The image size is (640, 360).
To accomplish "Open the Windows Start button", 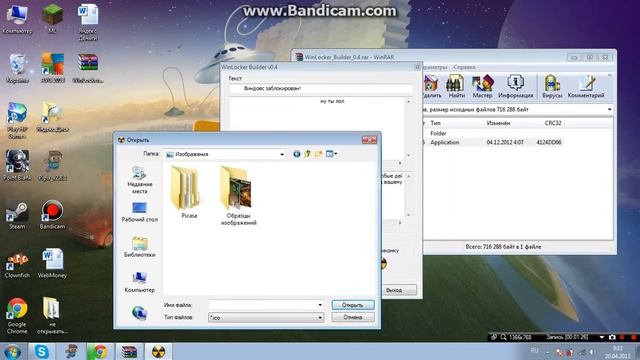I will point(12,352).
